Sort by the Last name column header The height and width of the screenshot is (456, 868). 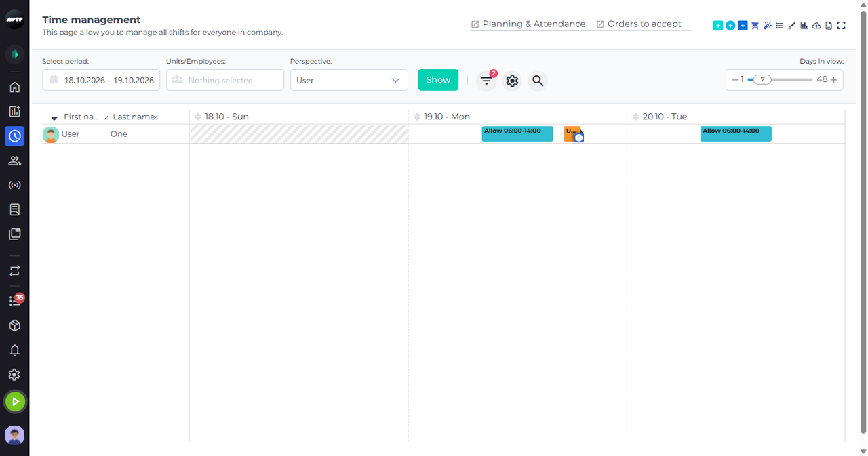135,117
